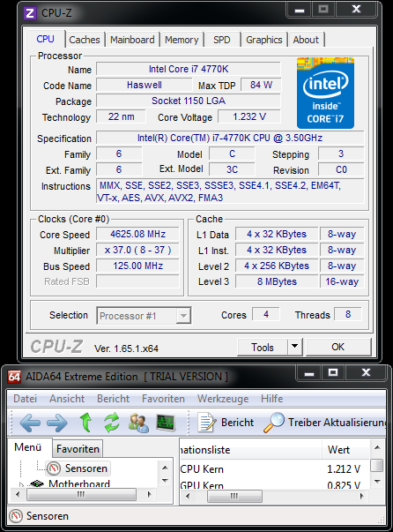393x532 pixels.
Task: Select the Motherboard tree item
Action: click(x=79, y=483)
